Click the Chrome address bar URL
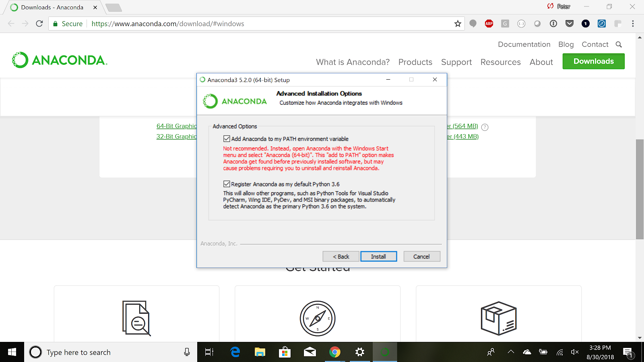 (167, 24)
